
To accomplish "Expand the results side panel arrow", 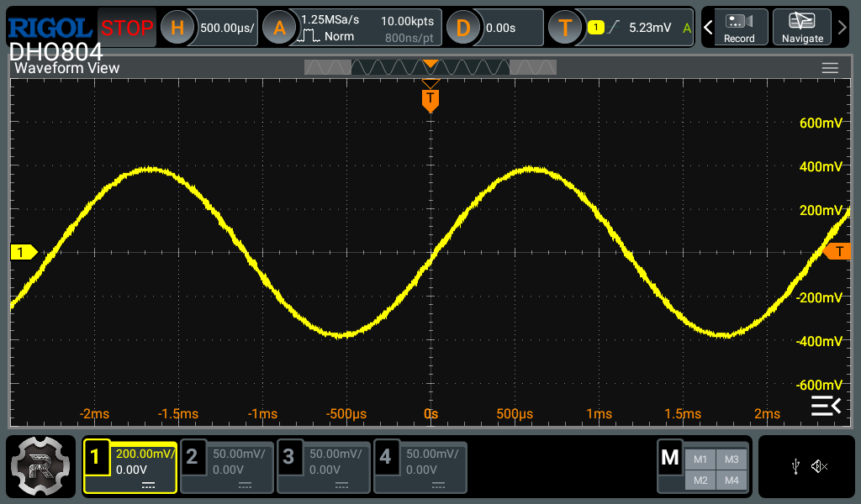I will click(x=826, y=407).
